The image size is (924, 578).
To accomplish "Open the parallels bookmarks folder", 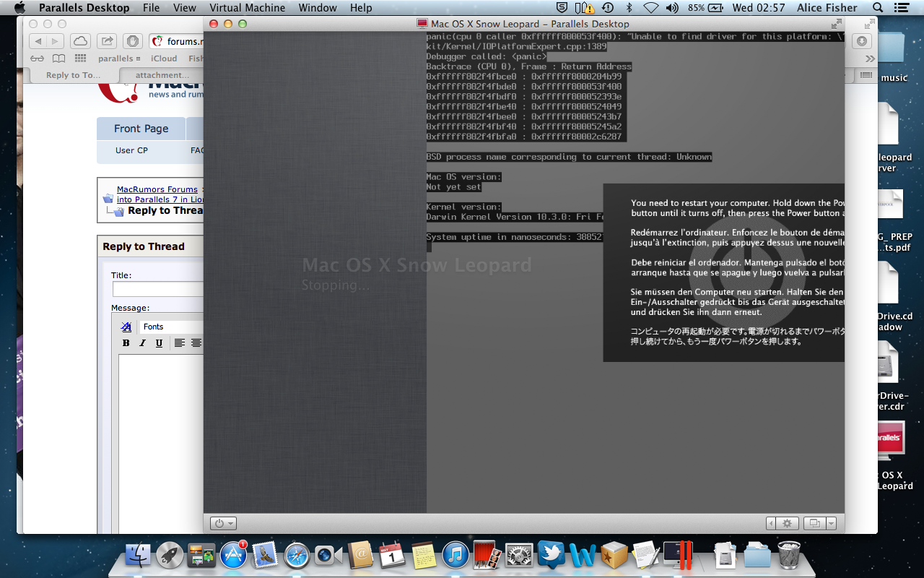I will pos(119,59).
